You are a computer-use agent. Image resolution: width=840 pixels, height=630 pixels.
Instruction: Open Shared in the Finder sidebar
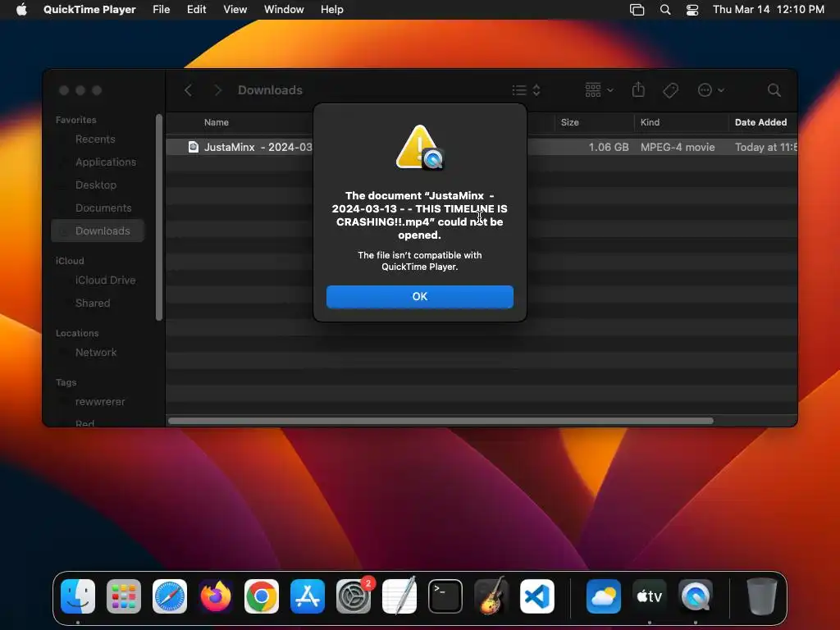(x=92, y=304)
